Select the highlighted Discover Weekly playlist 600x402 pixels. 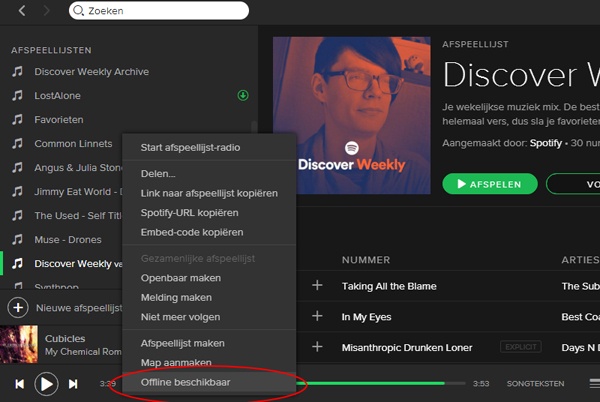tap(78, 264)
